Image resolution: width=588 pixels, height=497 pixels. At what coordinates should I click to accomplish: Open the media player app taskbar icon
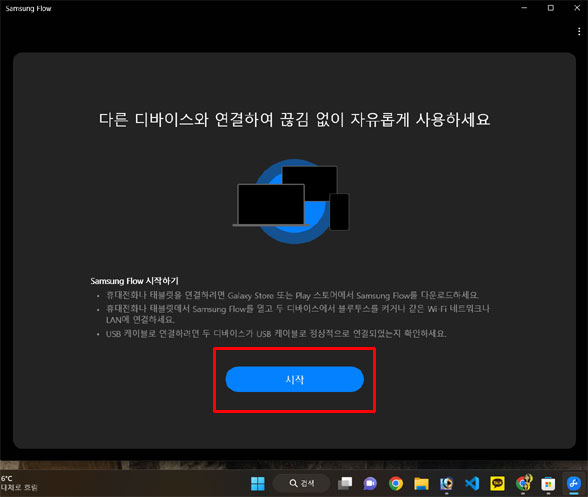[x=446, y=483]
